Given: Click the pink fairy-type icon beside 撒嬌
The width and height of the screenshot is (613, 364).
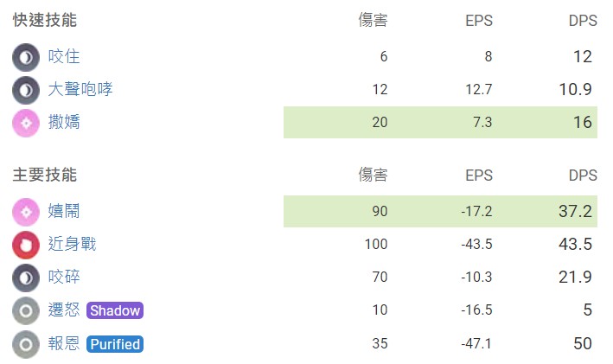Looking at the screenshot, I should pos(26,123).
